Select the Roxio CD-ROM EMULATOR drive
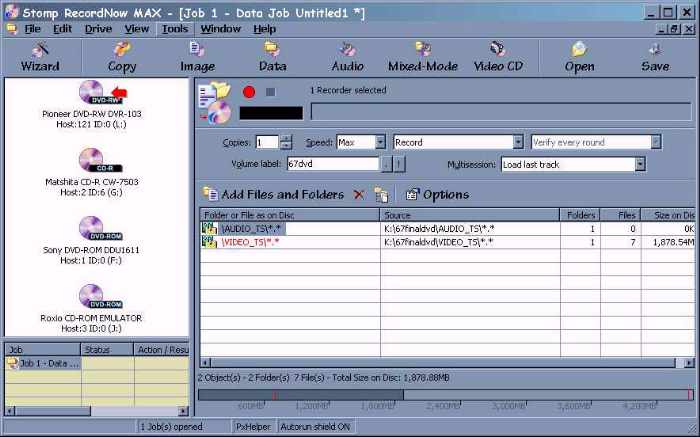The height and width of the screenshot is (437, 700). (92, 309)
